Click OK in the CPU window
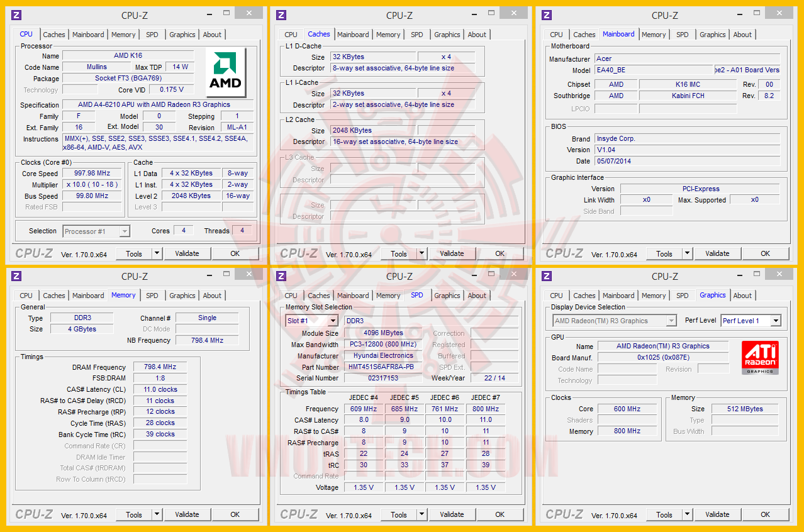Image resolution: width=804 pixels, height=532 pixels. [235, 253]
